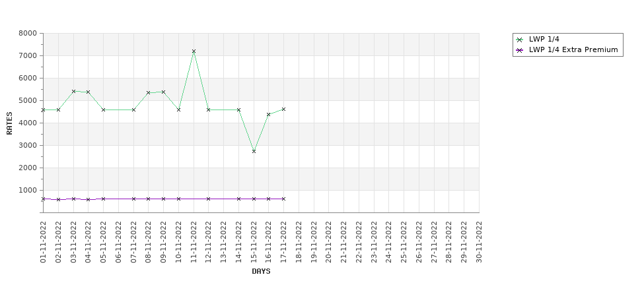Select the last LWP 1/4 point on 17-11-2022
The width and height of the screenshot is (644, 283).
coord(284,109)
